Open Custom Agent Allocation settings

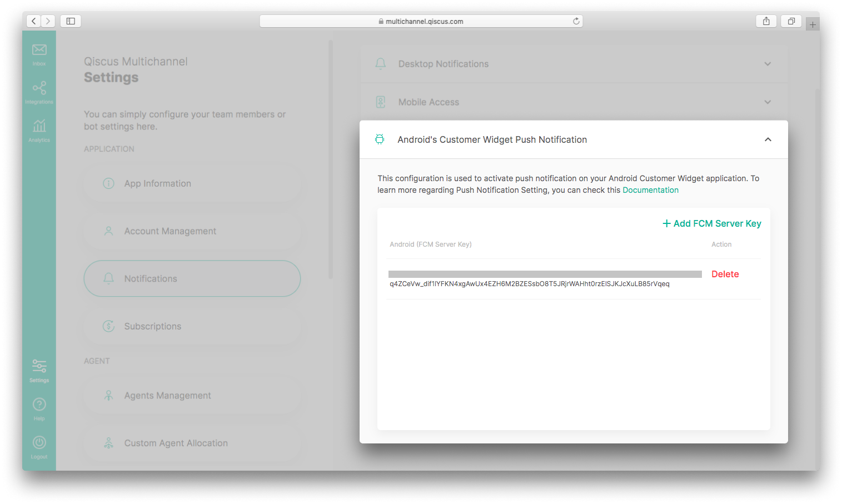pyautogui.click(x=192, y=443)
